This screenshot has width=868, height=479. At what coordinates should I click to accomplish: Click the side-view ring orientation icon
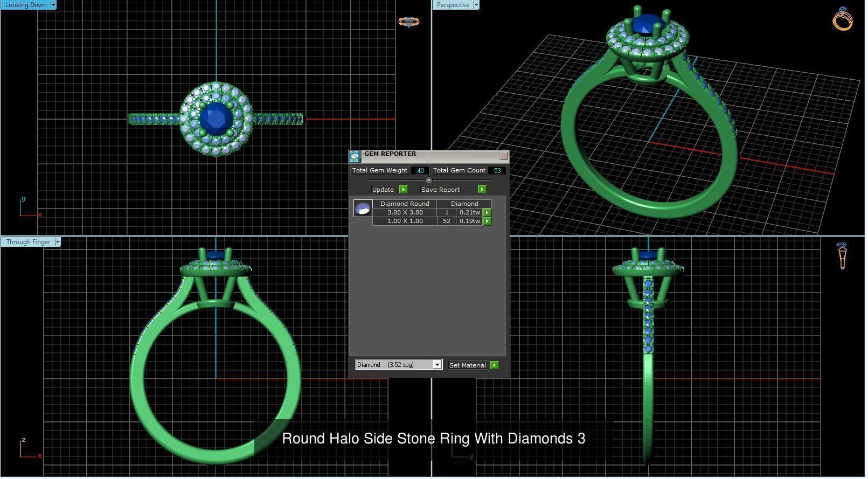[842, 255]
